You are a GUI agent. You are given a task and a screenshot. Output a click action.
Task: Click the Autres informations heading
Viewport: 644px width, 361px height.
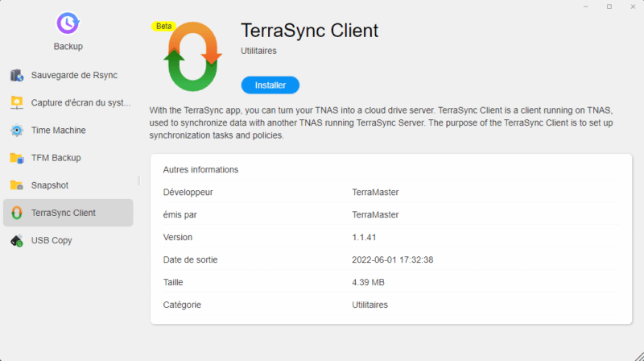click(x=200, y=170)
